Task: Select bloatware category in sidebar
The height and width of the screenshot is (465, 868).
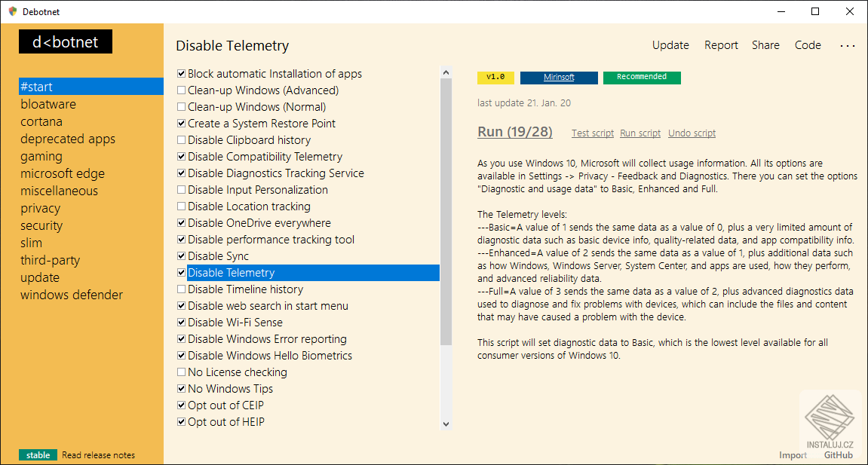Action: pyautogui.click(x=48, y=104)
